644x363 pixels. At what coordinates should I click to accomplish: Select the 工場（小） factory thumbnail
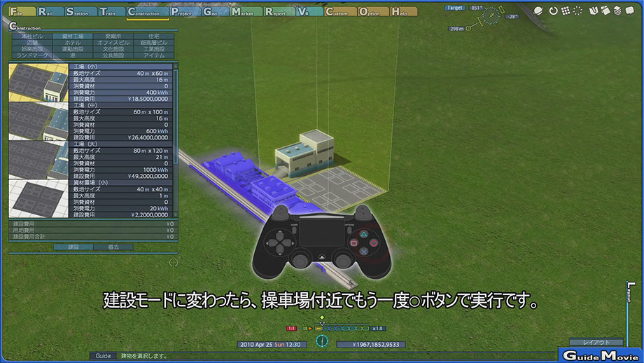pos(40,83)
